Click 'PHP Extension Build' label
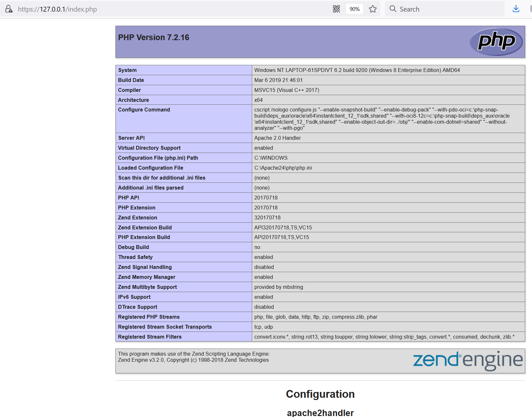Image resolution: width=532 pixels, height=417 pixels. pyautogui.click(x=144, y=237)
